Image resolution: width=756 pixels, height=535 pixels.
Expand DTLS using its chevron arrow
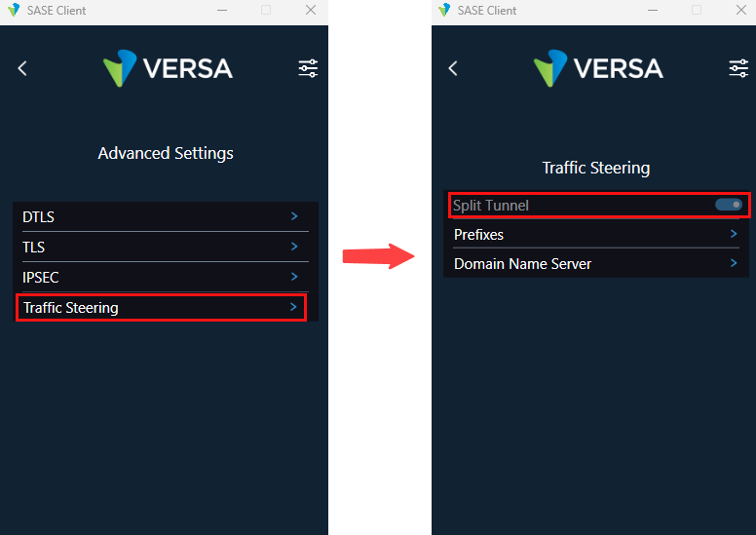[294, 216]
